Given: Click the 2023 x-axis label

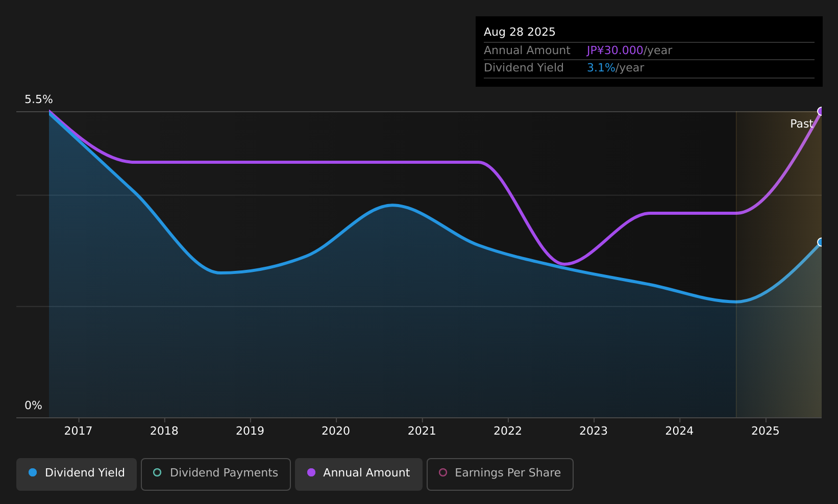Looking at the screenshot, I should click(x=594, y=431).
